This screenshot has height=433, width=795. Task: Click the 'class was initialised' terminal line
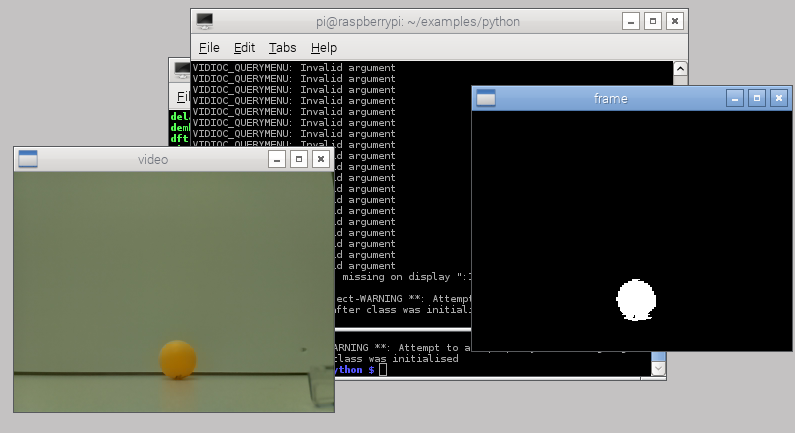point(396,358)
